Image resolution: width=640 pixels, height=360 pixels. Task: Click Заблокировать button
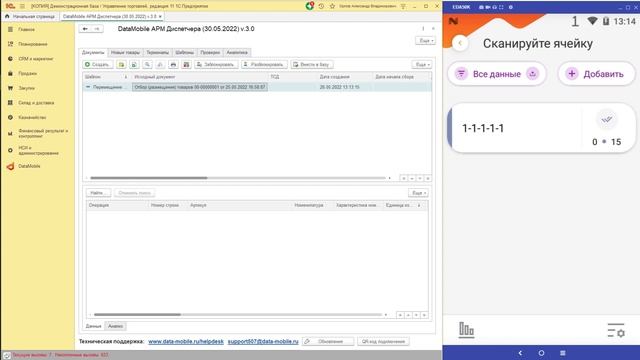click(x=216, y=64)
